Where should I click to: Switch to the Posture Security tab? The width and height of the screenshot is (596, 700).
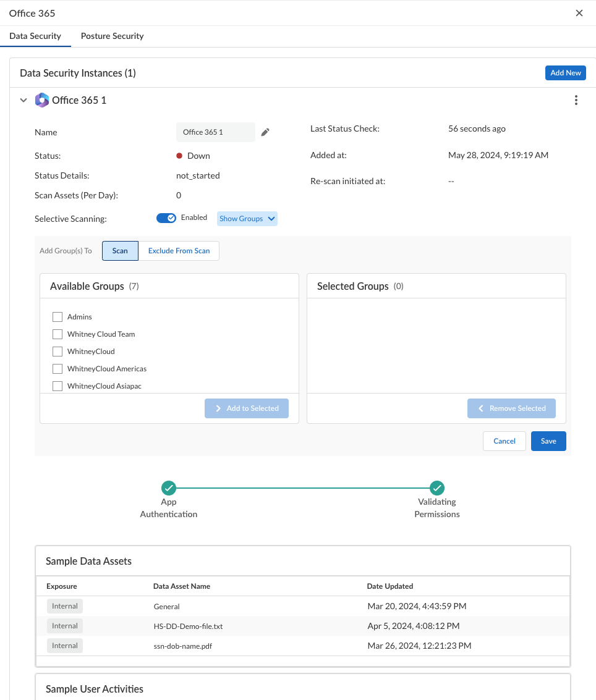(112, 36)
